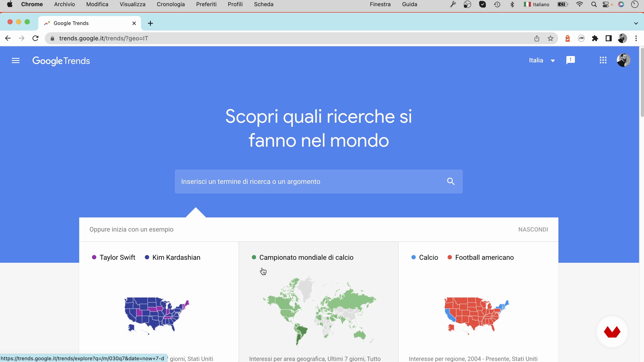Click the red dot beside Football americano
644x362 pixels.
(449, 257)
